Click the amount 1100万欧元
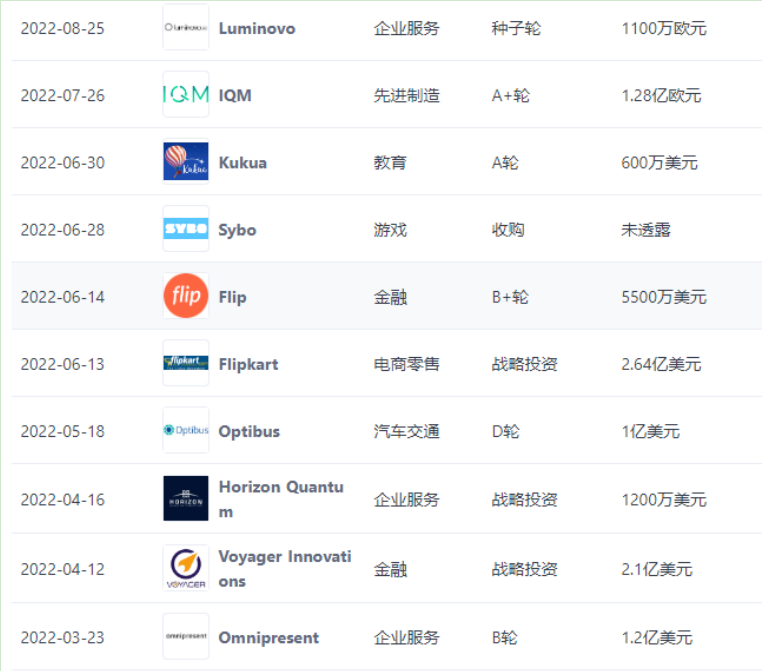 [x=664, y=28]
